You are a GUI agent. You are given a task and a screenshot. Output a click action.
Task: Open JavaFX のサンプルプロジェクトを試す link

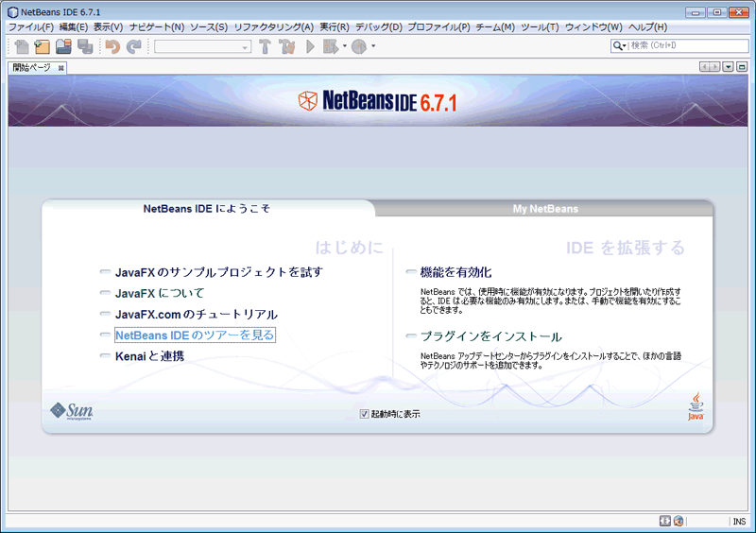pyautogui.click(x=219, y=272)
